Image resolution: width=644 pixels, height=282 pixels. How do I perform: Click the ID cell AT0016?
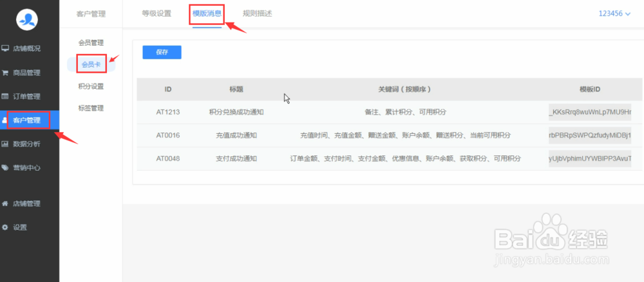click(x=168, y=135)
